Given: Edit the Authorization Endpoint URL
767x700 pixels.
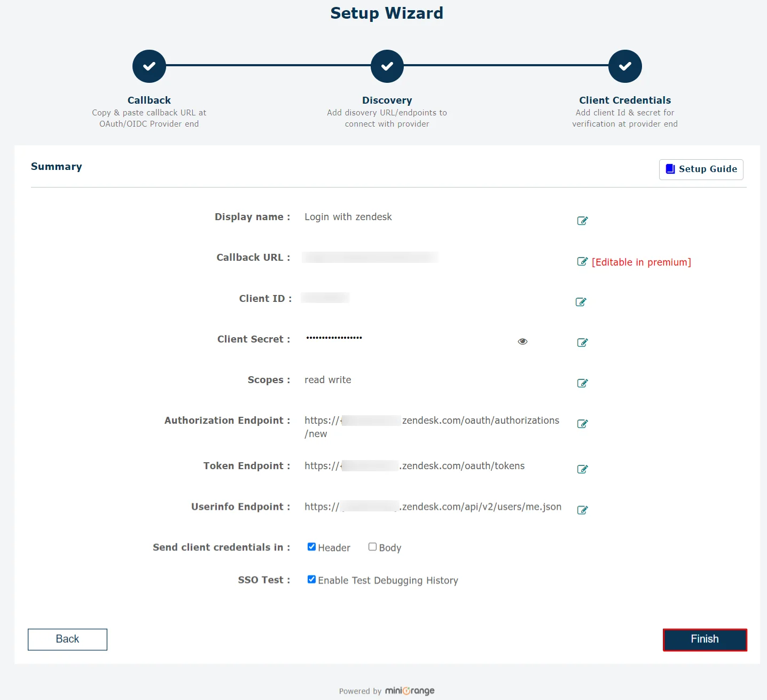Looking at the screenshot, I should [582, 424].
